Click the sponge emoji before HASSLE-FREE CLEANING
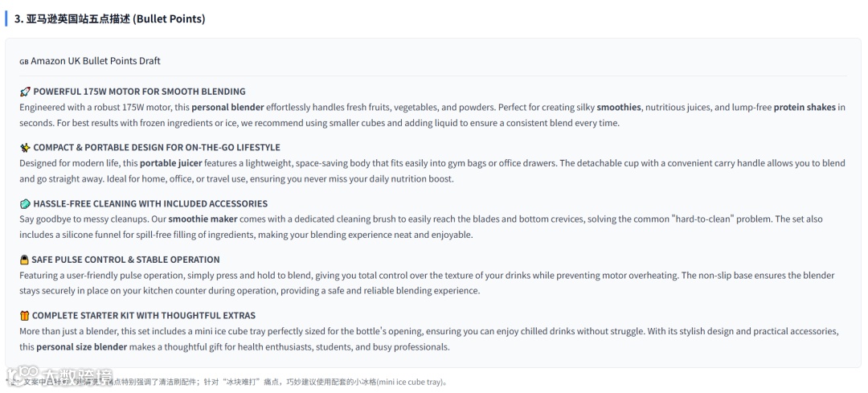Screen dimensions: 868x393 tap(25, 204)
